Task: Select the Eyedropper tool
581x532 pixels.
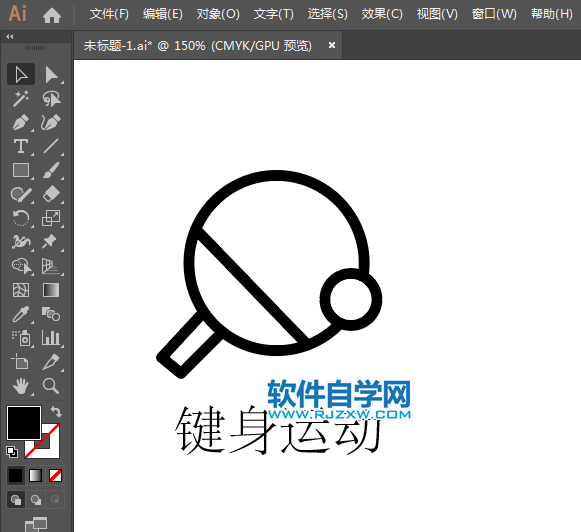Action: (x=21, y=314)
